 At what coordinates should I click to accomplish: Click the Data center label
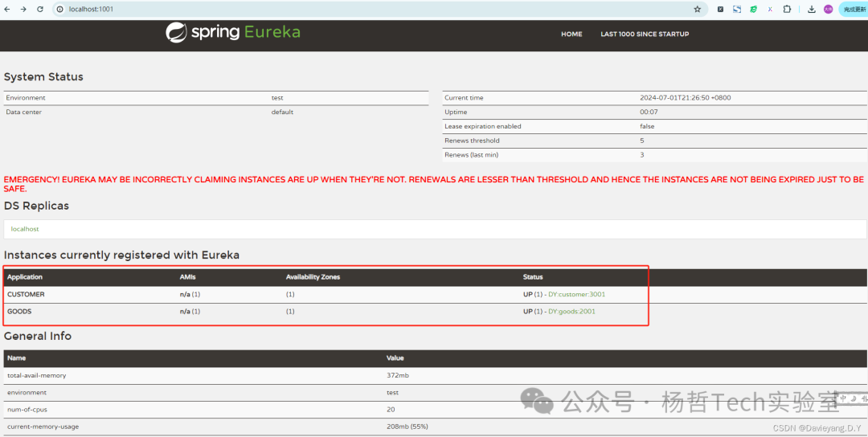pos(24,112)
